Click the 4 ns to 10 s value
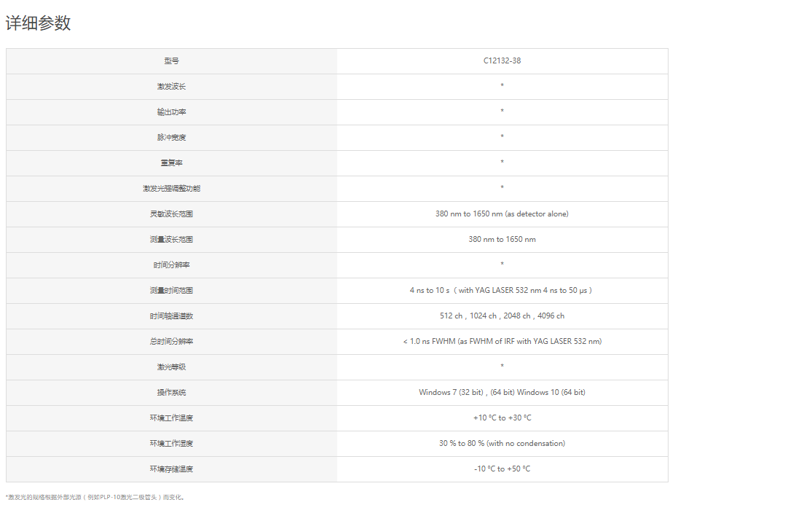 501,290
